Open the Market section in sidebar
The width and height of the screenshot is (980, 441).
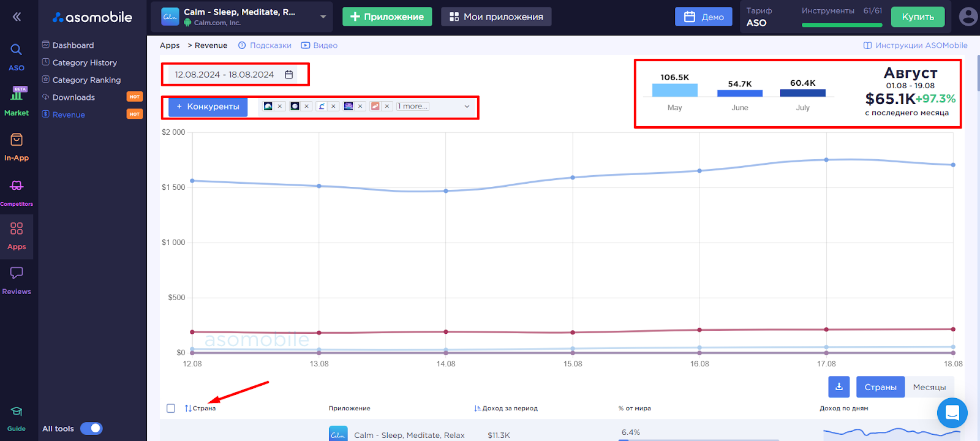(17, 102)
